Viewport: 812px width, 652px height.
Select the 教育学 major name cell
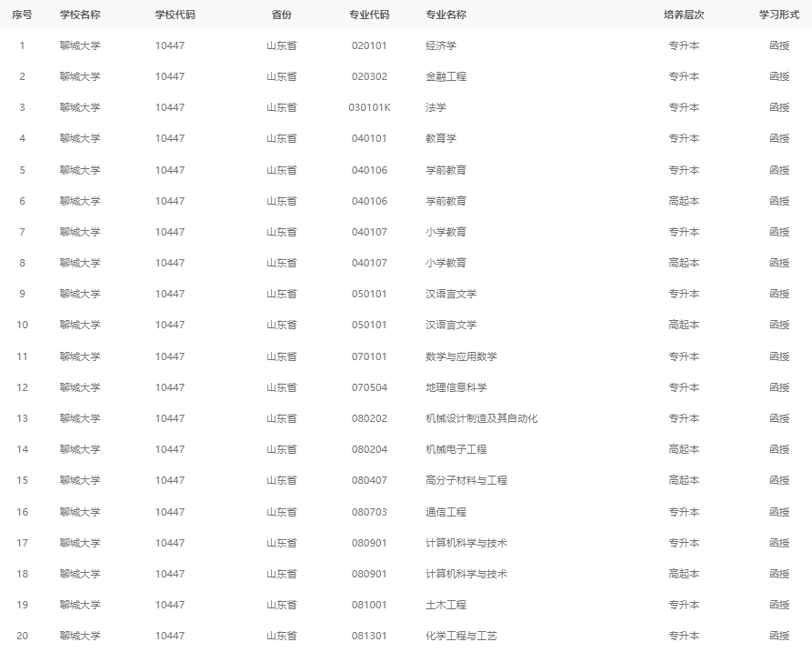click(x=441, y=138)
